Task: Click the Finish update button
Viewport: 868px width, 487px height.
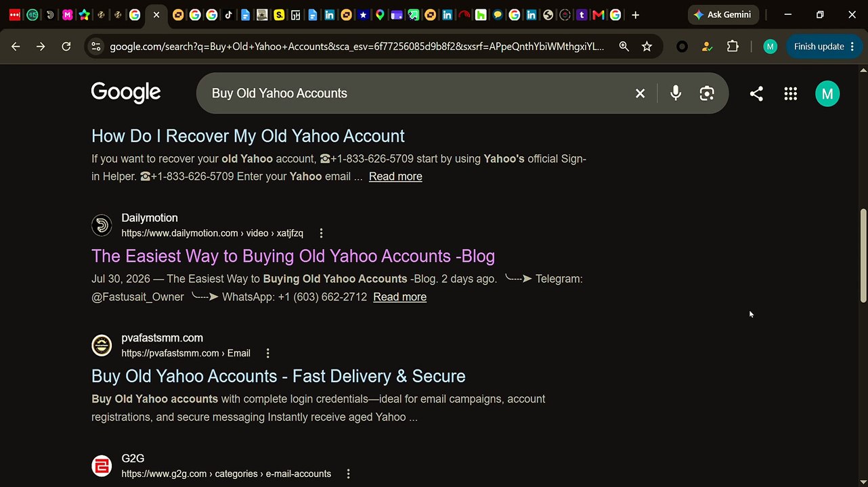Action: 819,47
